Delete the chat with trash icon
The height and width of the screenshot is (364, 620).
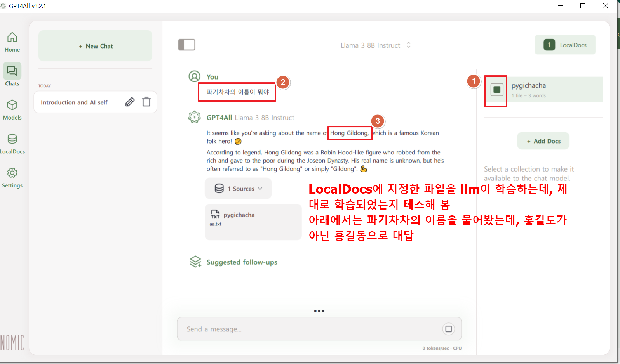click(146, 102)
